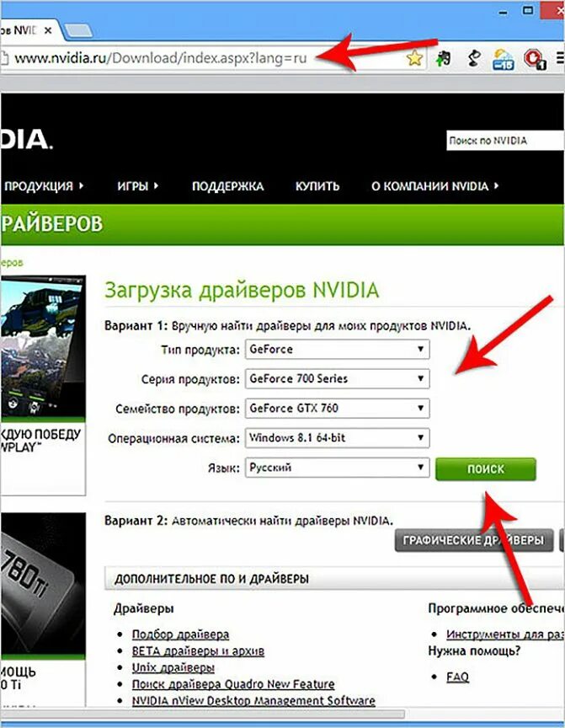This screenshot has height=728, width=565.
Task: Choose the Операционная система dropdown
Action: point(338,438)
